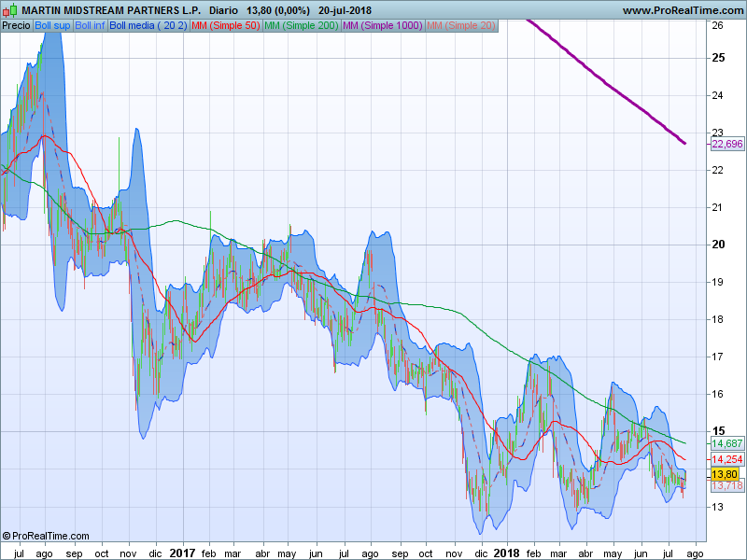Click the red 14,254 price tag
The height and width of the screenshot is (560, 747).
click(727, 459)
